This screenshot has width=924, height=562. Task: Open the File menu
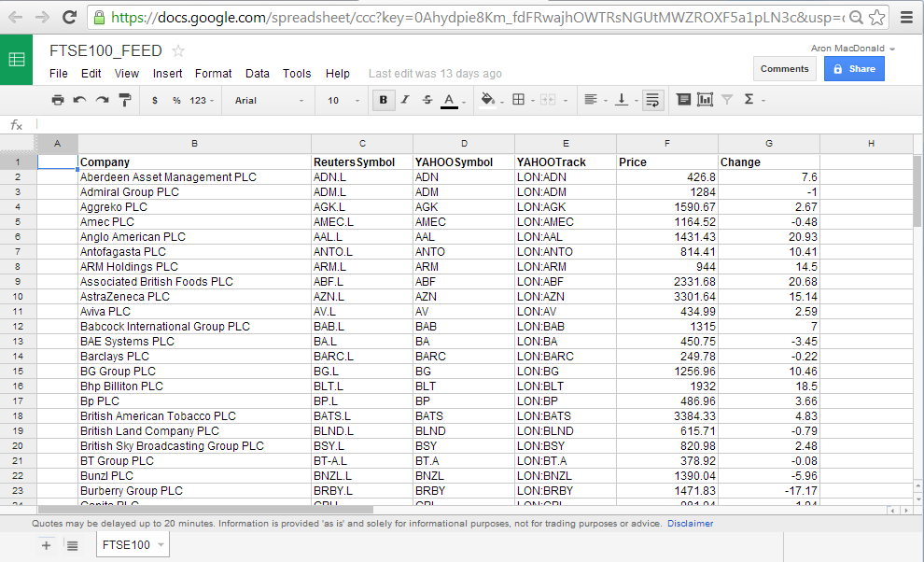pos(59,74)
